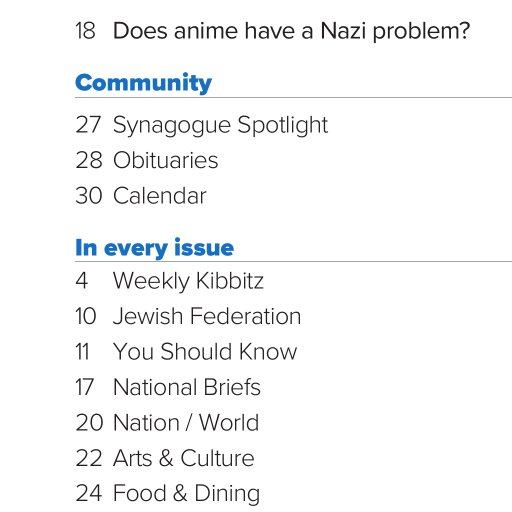Open Arts & Culture entry

(184, 458)
